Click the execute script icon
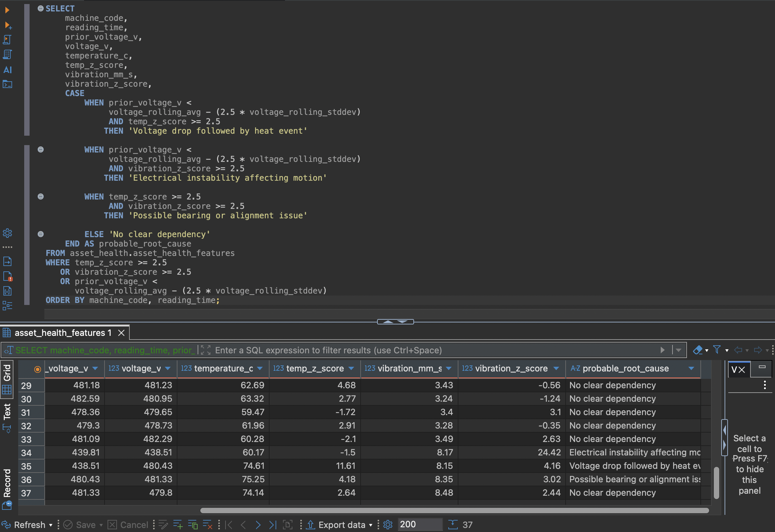 point(7,40)
